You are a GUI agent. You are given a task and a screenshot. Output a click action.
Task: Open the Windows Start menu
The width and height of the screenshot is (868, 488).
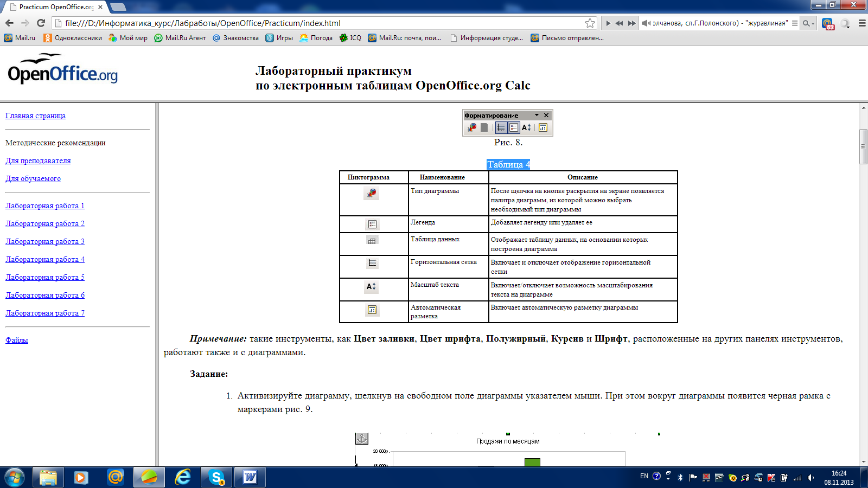coord(14,477)
